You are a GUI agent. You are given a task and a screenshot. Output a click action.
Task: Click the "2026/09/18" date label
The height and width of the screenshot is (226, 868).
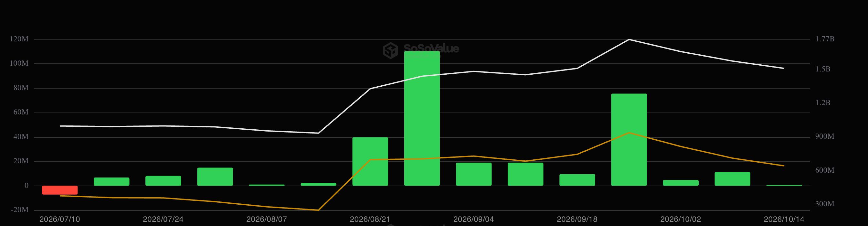point(577,219)
